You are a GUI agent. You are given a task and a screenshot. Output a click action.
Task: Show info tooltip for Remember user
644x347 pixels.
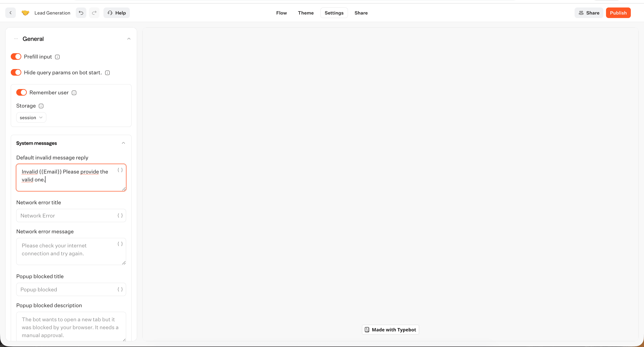(x=74, y=93)
